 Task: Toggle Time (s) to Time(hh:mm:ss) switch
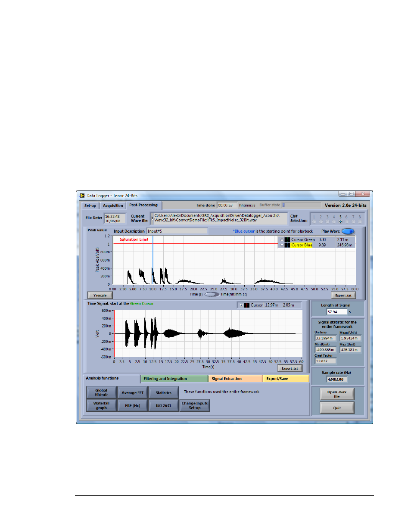[x=212, y=295]
